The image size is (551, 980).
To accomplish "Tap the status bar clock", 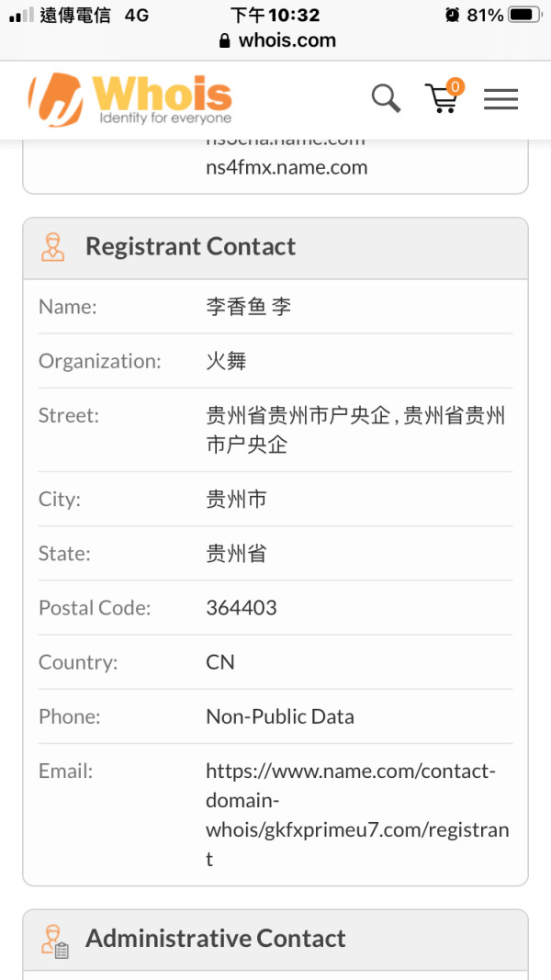I will click(x=275, y=16).
